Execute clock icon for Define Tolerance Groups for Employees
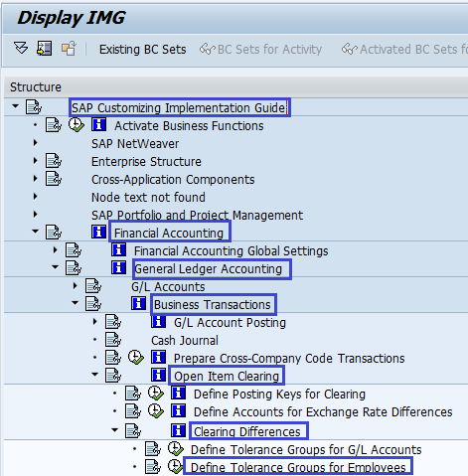This screenshot has height=476, width=468. pos(176,467)
